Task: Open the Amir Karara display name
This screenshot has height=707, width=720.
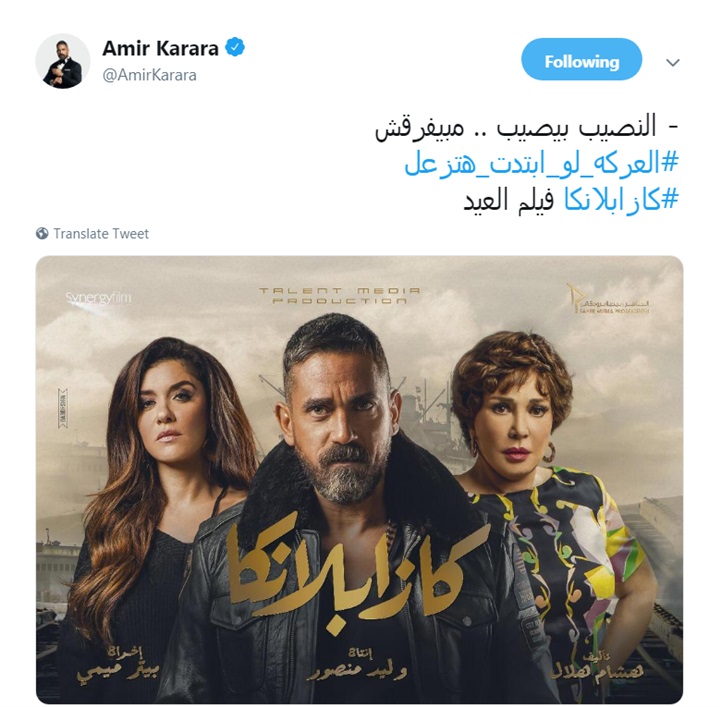Action: click(160, 48)
